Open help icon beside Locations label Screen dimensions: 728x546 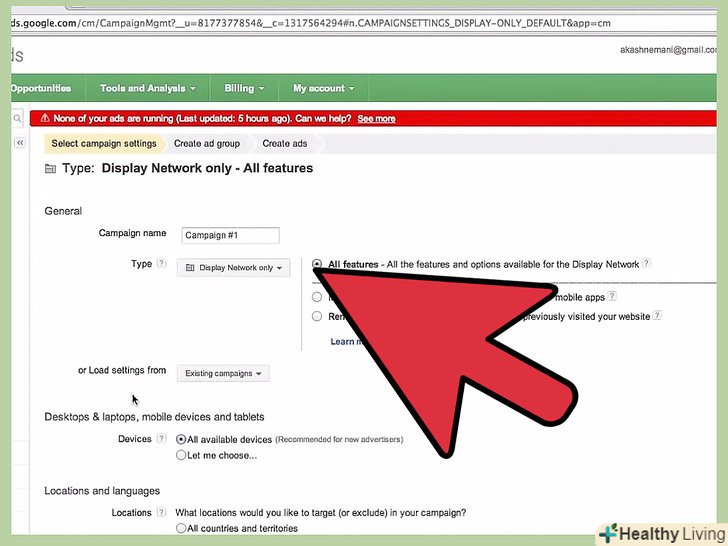(161, 512)
